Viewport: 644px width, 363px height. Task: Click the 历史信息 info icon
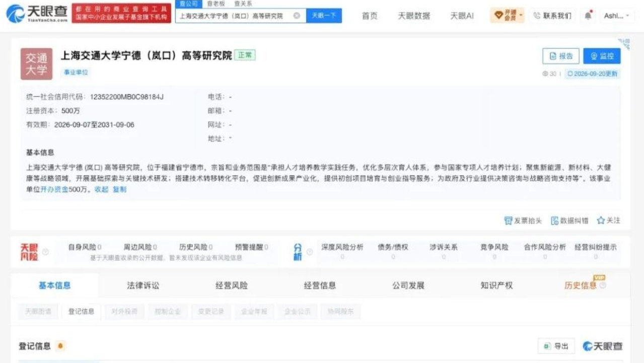click(603, 285)
